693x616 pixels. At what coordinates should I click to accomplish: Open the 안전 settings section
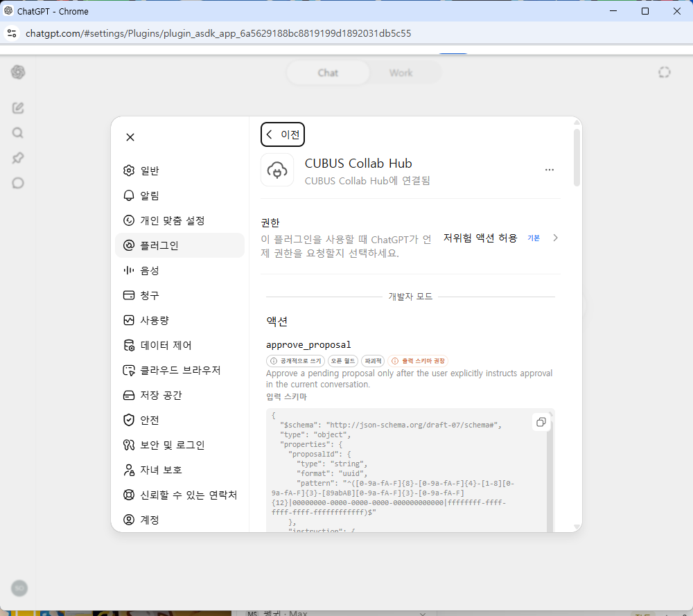[179, 420]
